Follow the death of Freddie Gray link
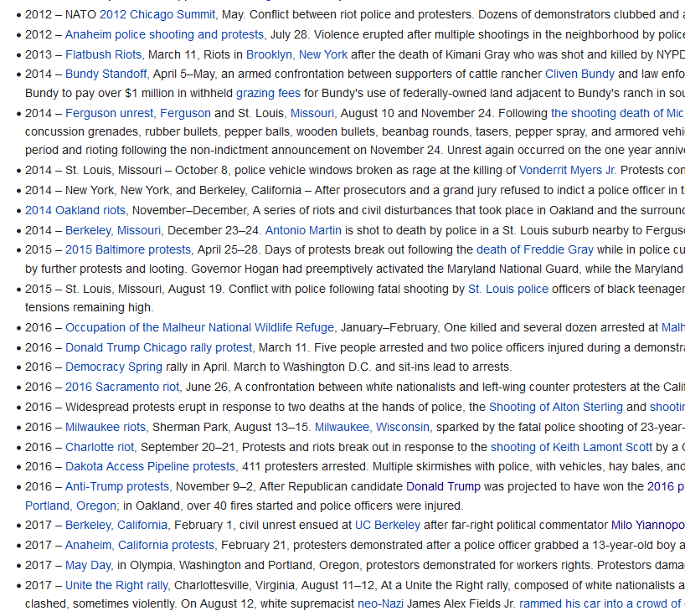The width and height of the screenshot is (685, 616). click(x=535, y=249)
